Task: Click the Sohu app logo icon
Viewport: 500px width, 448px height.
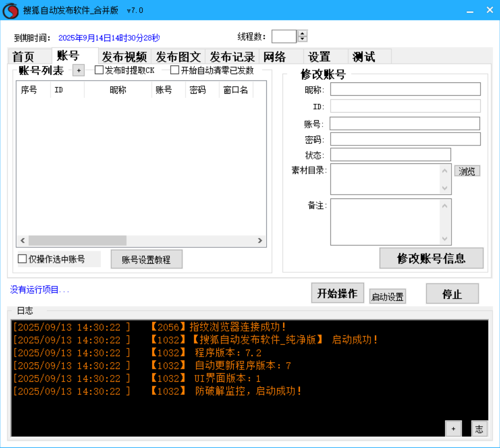Action: point(10,10)
